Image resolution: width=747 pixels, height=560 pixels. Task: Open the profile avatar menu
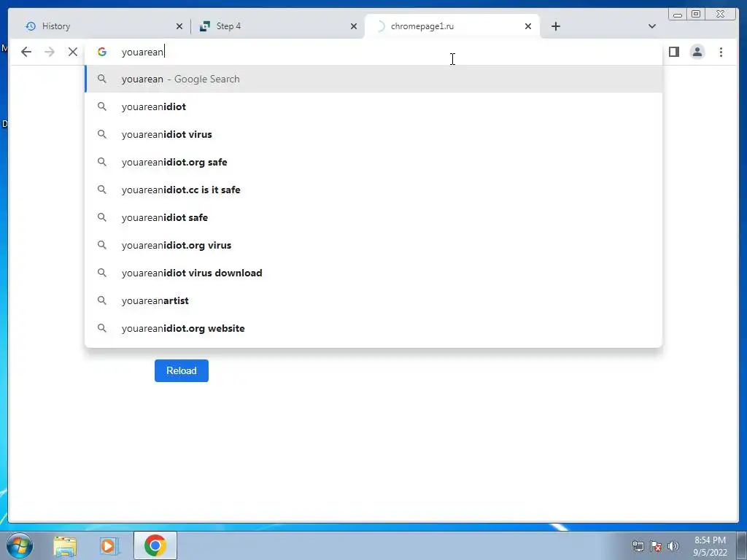(697, 52)
